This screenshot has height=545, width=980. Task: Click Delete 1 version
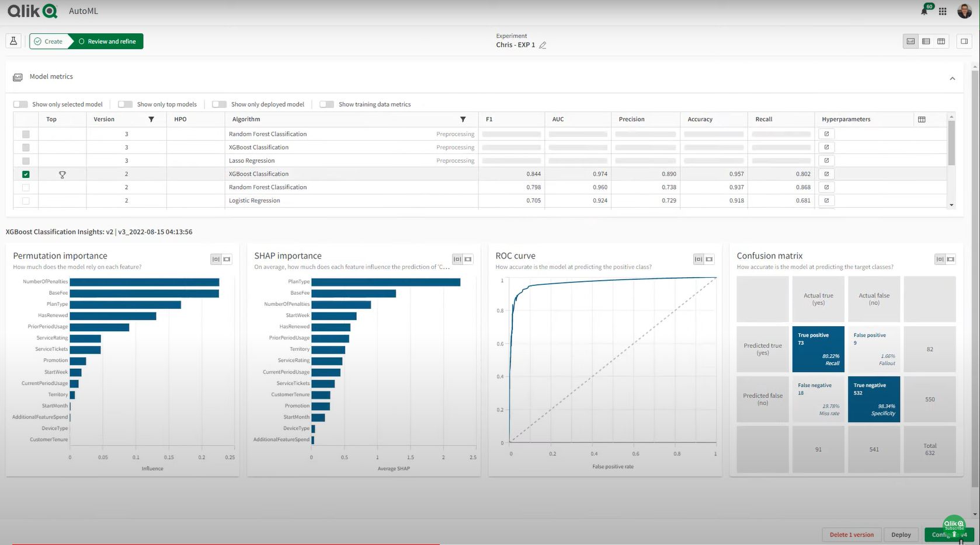852,534
